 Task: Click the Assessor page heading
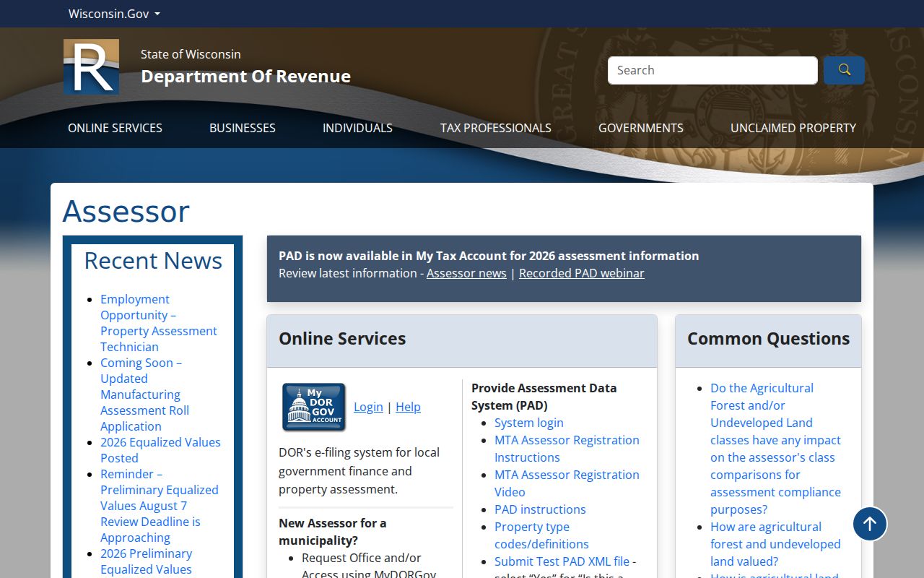(x=126, y=211)
